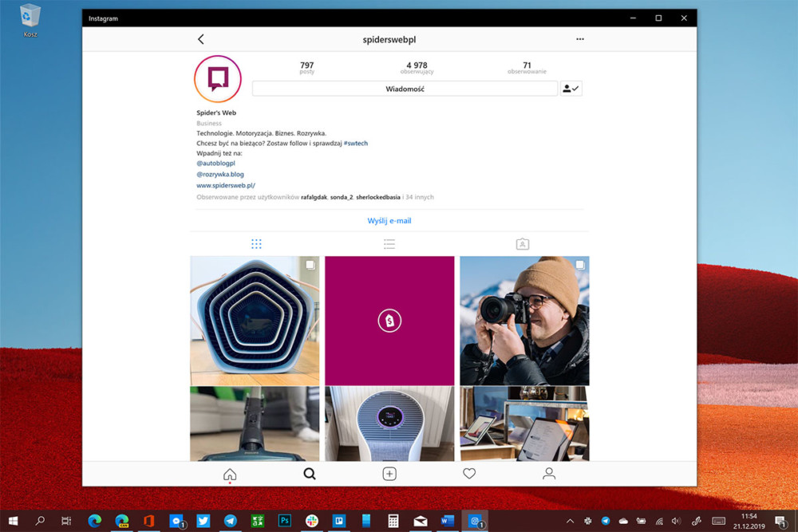Switch to the grid view tab

point(256,244)
